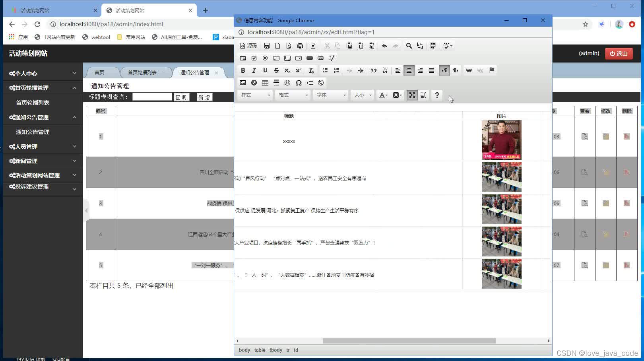Click the Remove Format icon
This screenshot has height=361, width=644.
click(312, 70)
